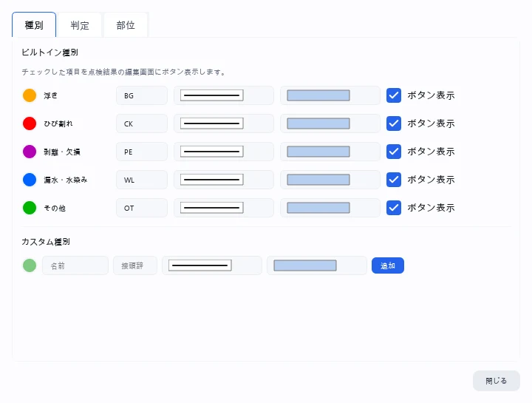
Task: Click the その他 type label
Action: (x=55, y=208)
